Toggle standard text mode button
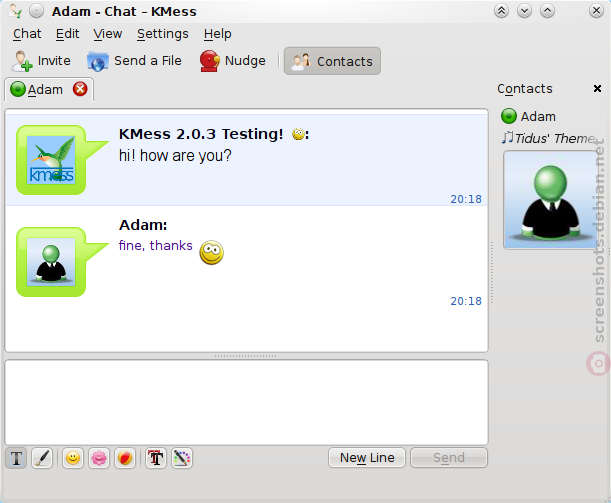 (16, 458)
